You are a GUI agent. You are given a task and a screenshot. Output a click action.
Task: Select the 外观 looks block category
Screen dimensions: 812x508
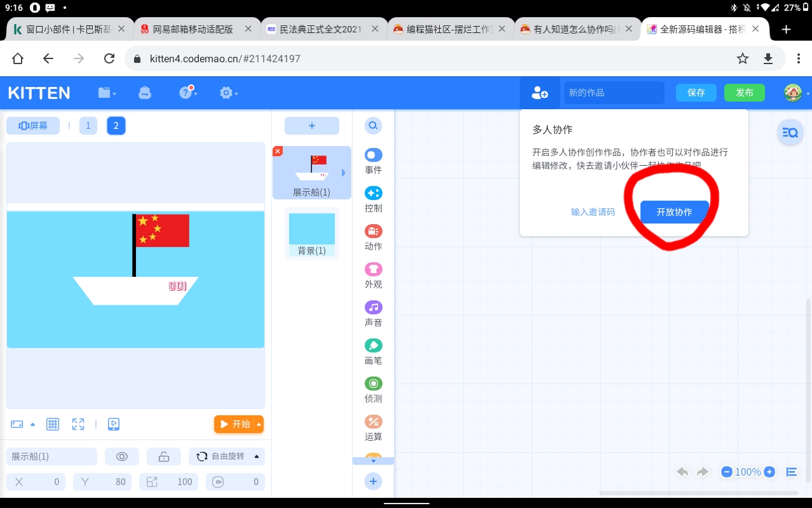[374, 276]
